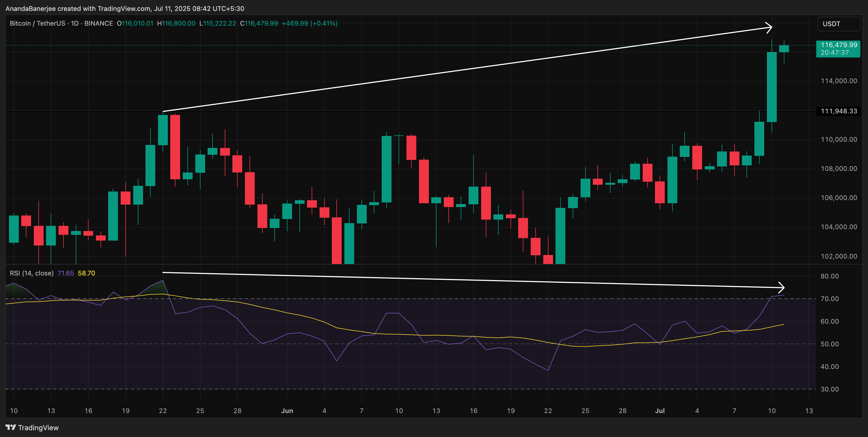This screenshot has height=437, width=868.
Task: Select the RSI (14, close) indicator label
Action: 32,273
